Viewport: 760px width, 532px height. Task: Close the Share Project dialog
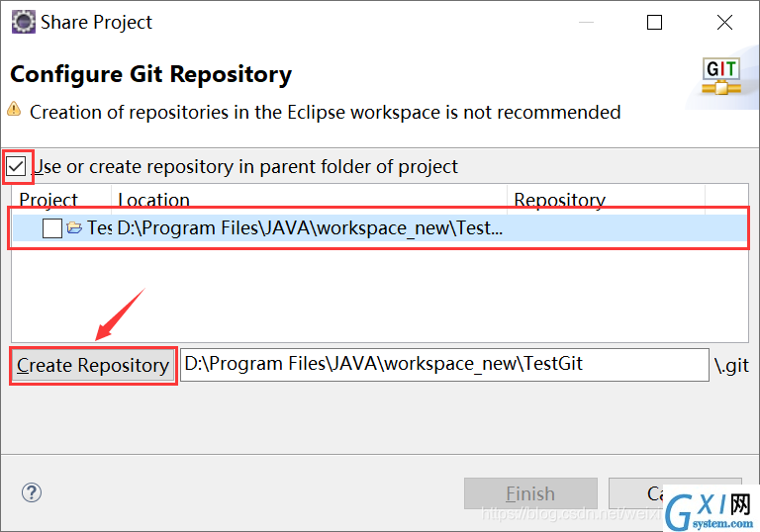pyautogui.click(x=724, y=23)
